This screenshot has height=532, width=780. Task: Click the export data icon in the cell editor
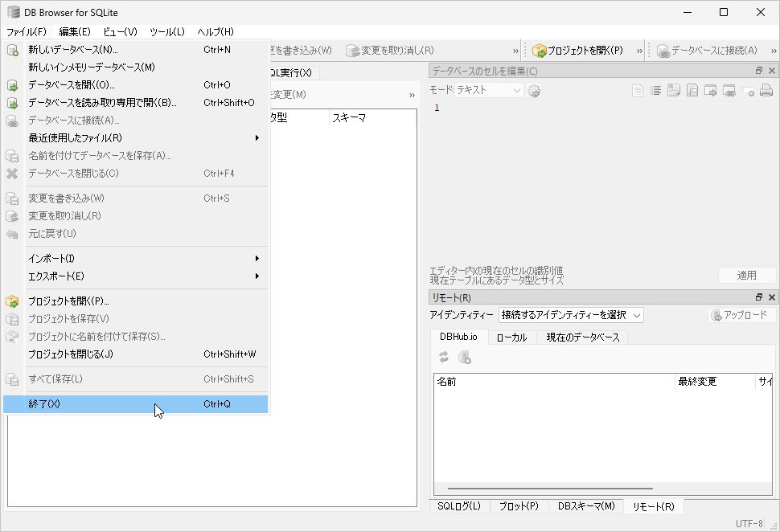click(693, 90)
